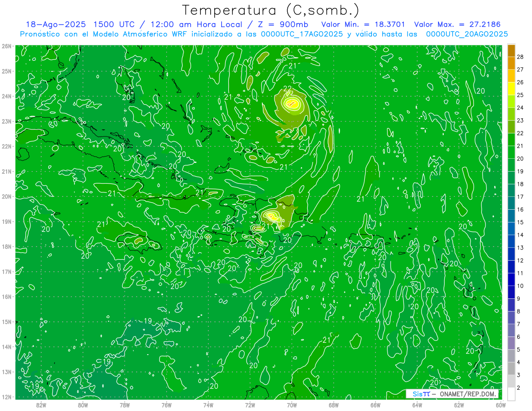Click the purple swatch between 5 and 6
Screen dimensions: 532x411
(x=511, y=344)
